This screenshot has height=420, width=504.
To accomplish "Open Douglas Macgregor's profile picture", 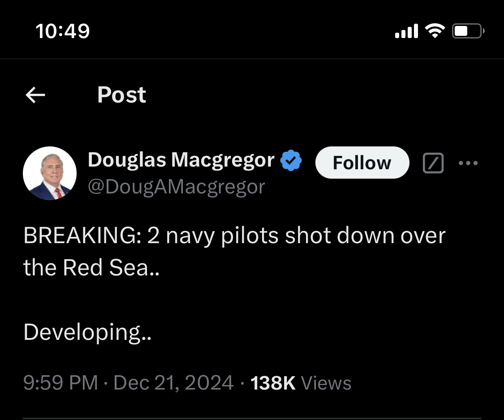I will [50, 173].
